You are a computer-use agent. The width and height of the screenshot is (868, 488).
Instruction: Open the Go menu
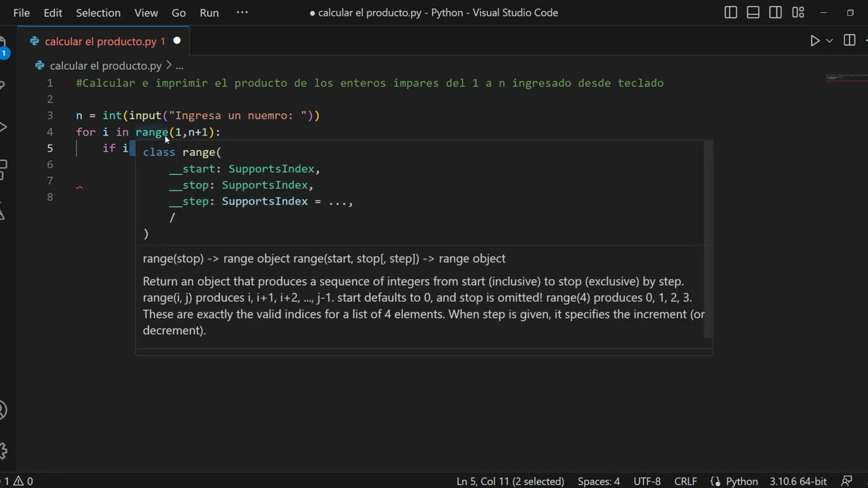coord(178,13)
